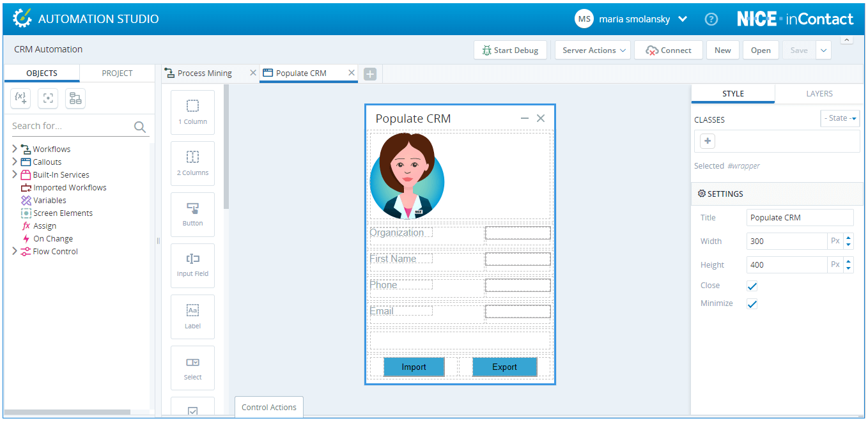The height and width of the screenshot is (421, 868).
Task: Click the search magnifier icon
Action: point(140,126)
